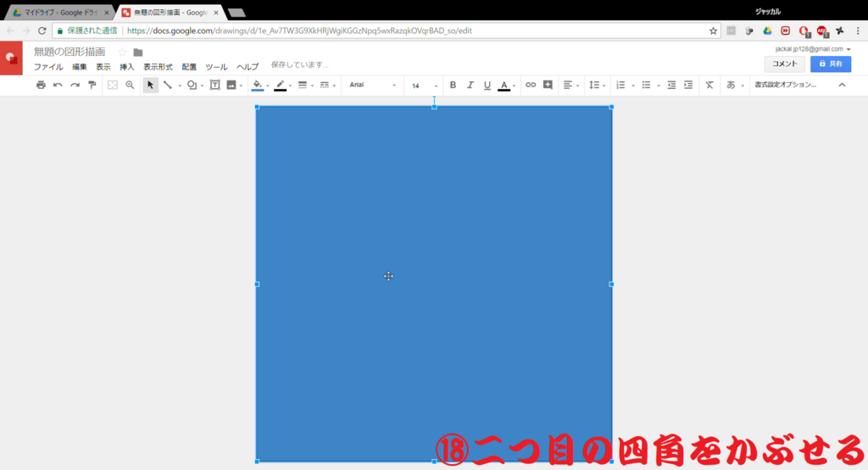Open line spacing options
868x470 pixels.
(x=594, y=86)
